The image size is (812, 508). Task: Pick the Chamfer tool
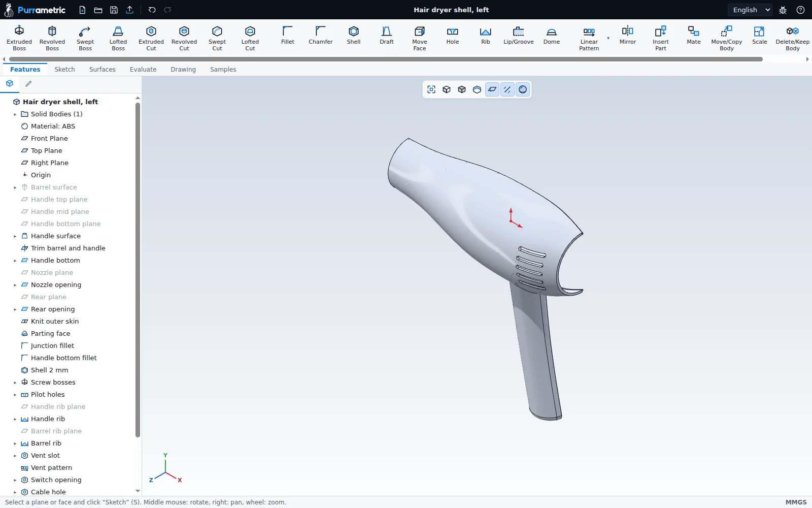click(321, 35)
